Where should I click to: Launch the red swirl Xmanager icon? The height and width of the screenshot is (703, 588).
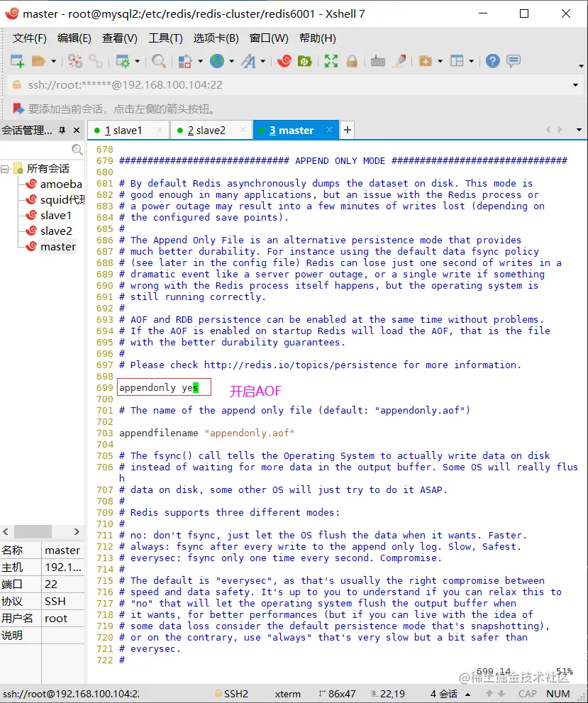[284, 61]
